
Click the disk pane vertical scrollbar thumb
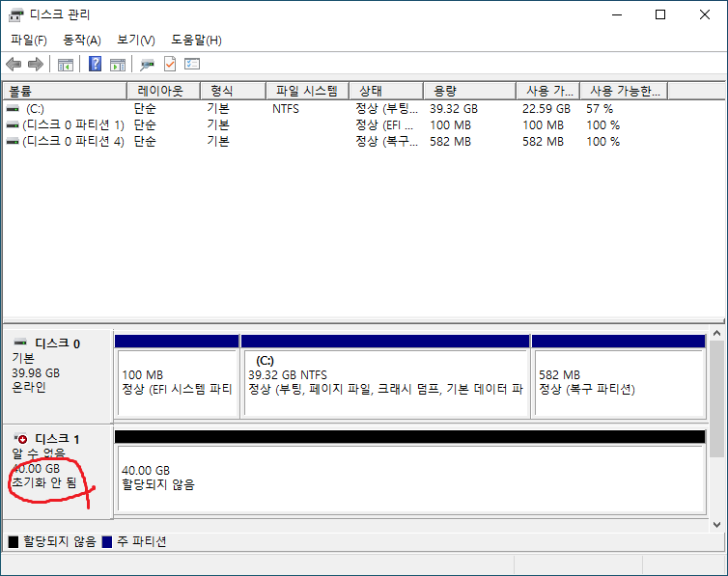pos(716,398)
